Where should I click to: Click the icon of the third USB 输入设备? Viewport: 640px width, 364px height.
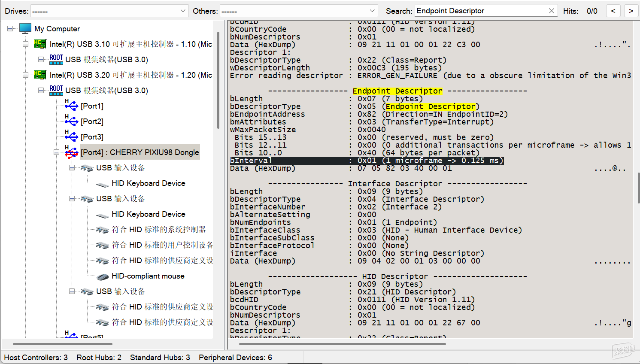click(87, 291)
